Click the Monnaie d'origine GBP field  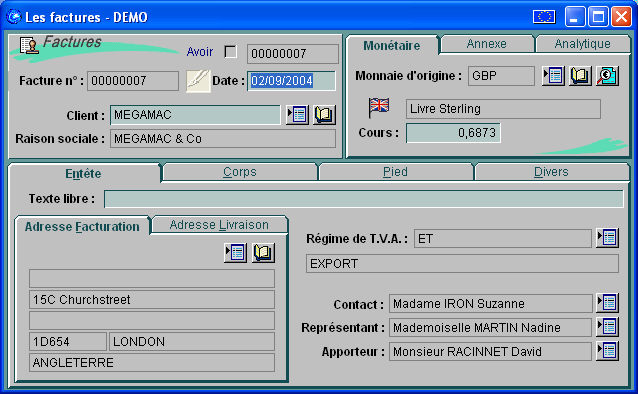click(x=501, y=76)
